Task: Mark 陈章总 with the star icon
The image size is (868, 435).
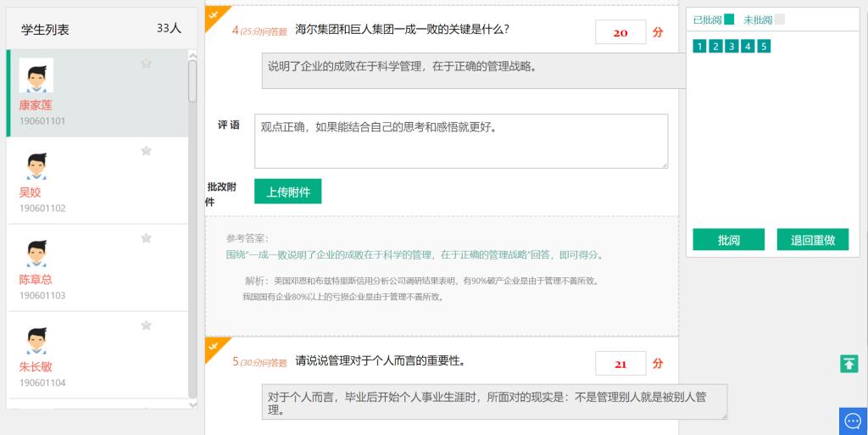Action: click(x=146, y=238)
